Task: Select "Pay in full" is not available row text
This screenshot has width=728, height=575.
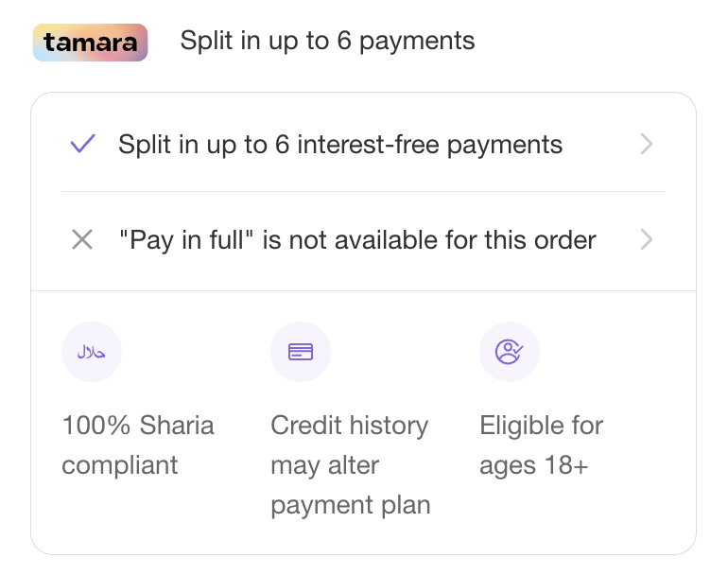Action: pyautogui.click(x=357, y=240)
